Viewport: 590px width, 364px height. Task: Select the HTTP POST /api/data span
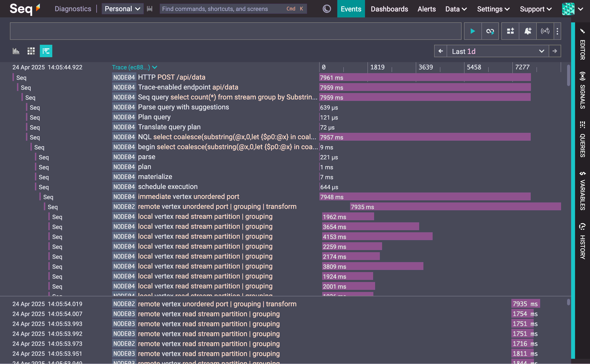pos(172,77)
